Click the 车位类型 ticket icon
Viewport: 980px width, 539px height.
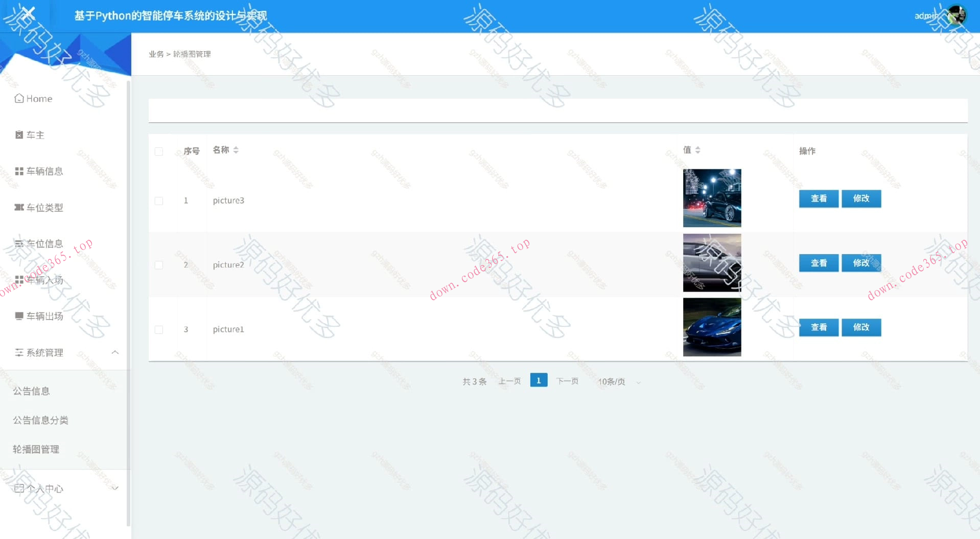(19, 208)
